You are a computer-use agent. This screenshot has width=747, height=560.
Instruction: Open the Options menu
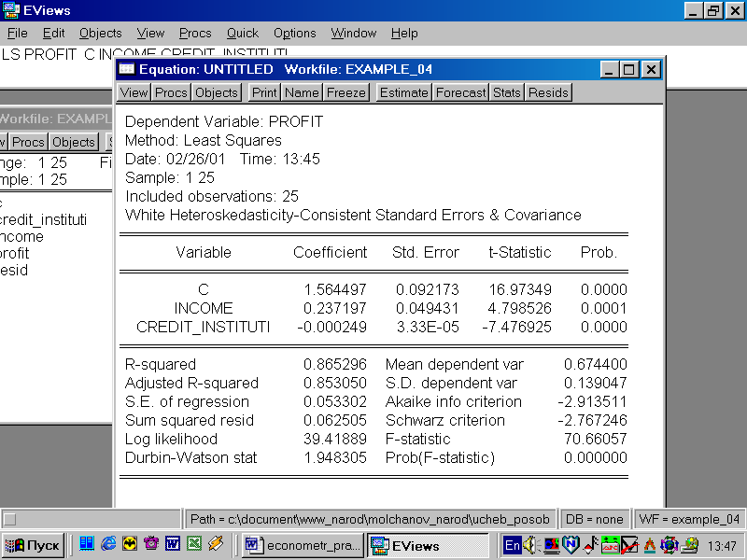click(295, 34)
